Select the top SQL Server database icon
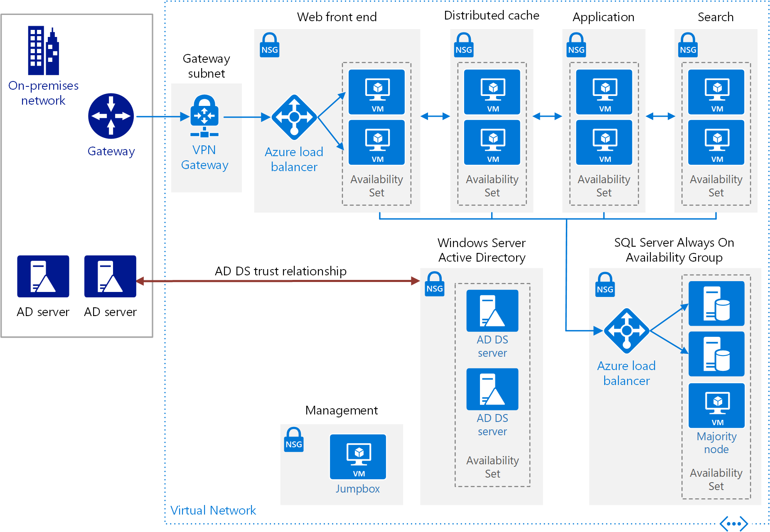This screenshot has height=532, width=770. point(716,304)
